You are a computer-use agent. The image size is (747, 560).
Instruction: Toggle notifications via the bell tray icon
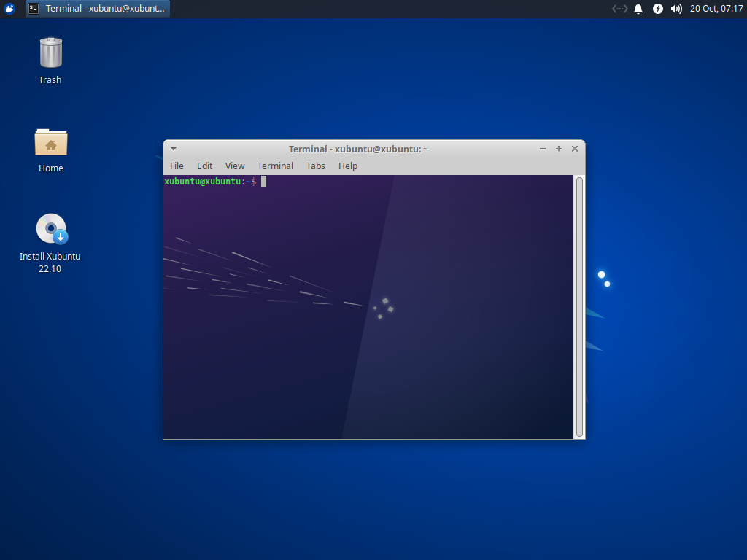(638, 9)
